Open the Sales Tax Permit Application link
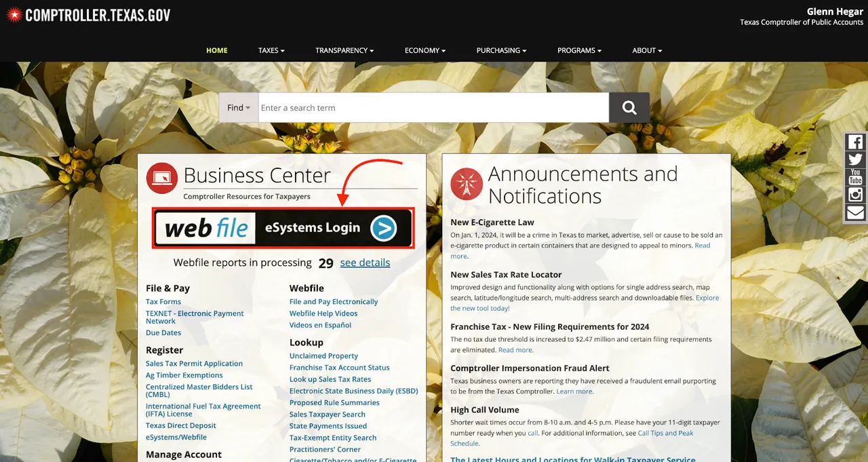 [x=194, y=364]
